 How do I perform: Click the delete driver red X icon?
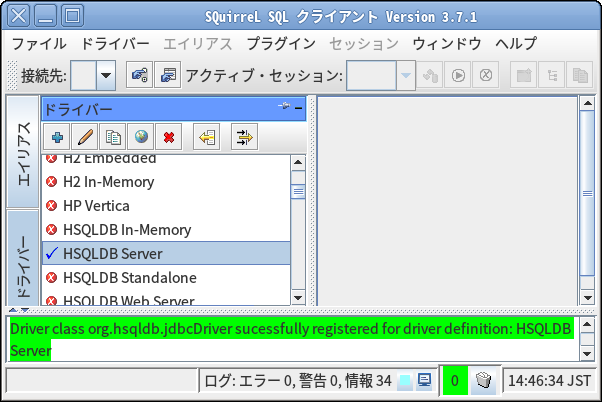[169, 137]
